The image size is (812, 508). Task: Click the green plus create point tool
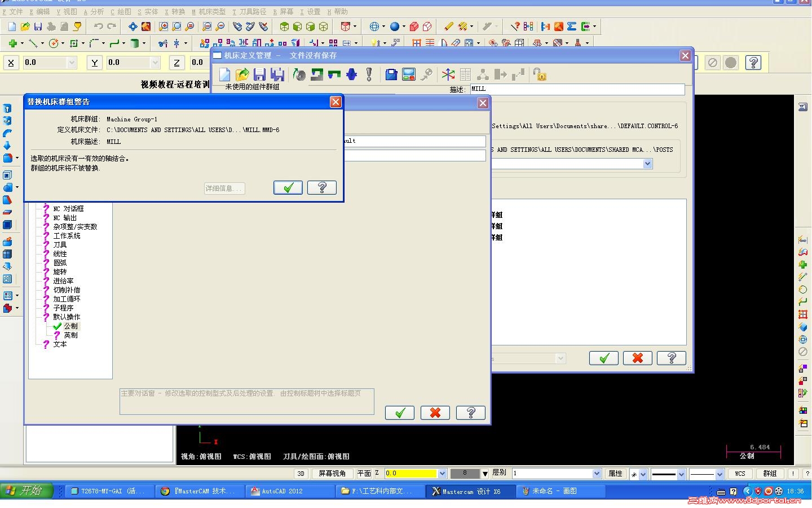pyautogui.click(x=12, y=43)
